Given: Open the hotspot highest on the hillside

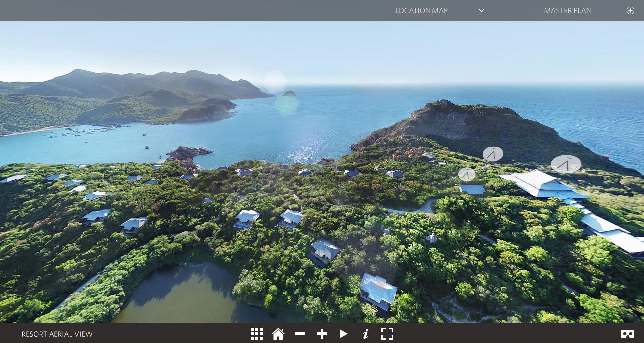Looking at the screenshot, I should tap(493, 154).
